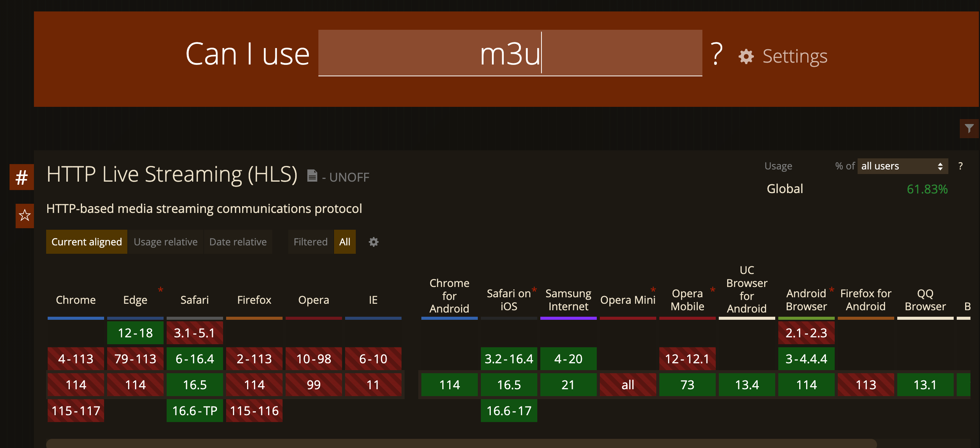Select Safari on iOS 3.2-16.4 cell
Screen dimensions: 980x448
click(x=509, y=359)
